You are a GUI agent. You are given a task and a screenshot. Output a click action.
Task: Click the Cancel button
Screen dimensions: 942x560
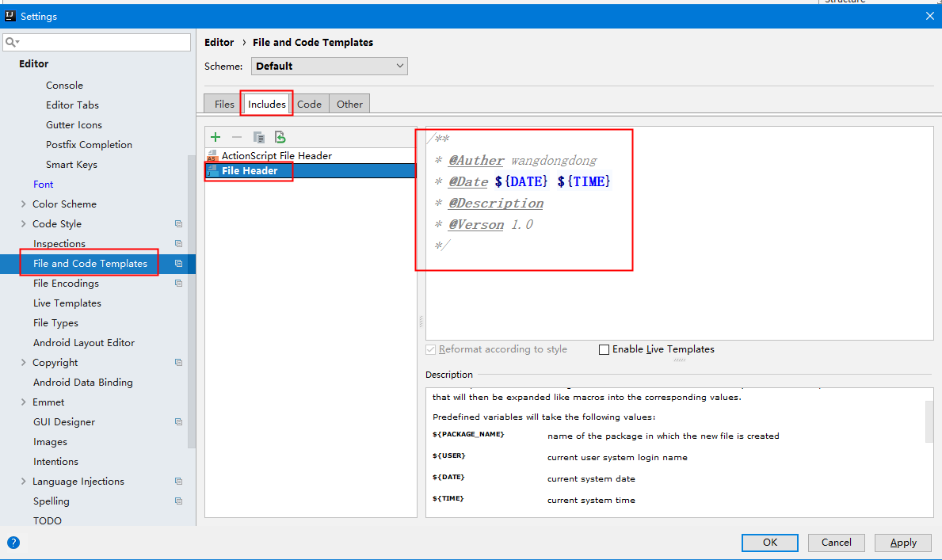click(x=837, y=543)
